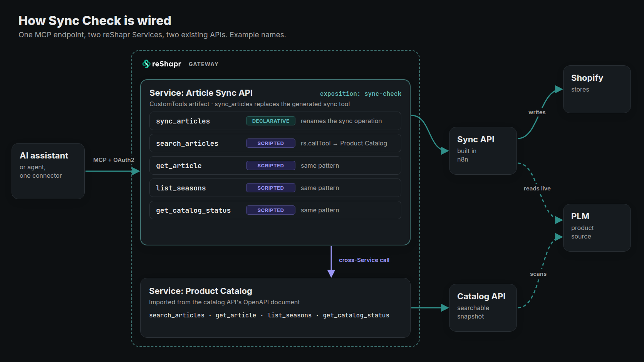The width and height of the screenshot is (644, 362).
Task: Click 'exposition: sync-check' label
Action: [x=361, y=93]
